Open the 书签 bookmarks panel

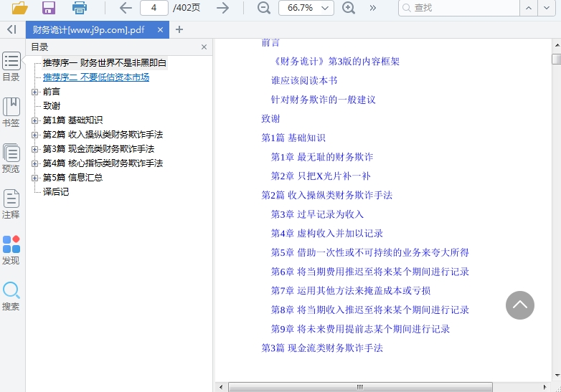[11, 113]
